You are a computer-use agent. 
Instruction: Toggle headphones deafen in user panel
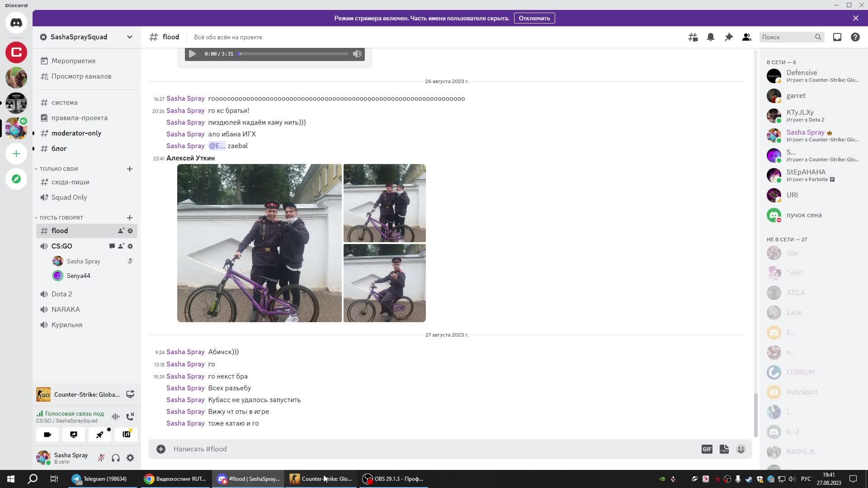116,458
